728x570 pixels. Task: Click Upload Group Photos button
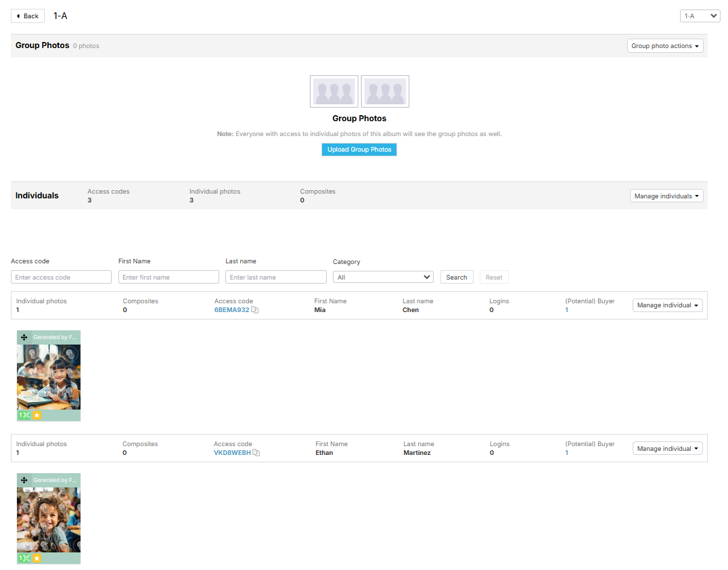pos(359,150)
